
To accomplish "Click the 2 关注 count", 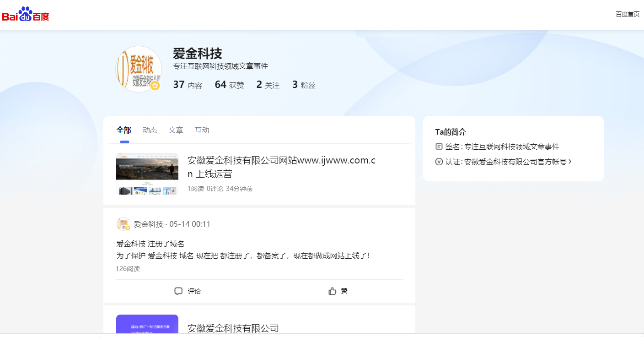I will 268,85.
